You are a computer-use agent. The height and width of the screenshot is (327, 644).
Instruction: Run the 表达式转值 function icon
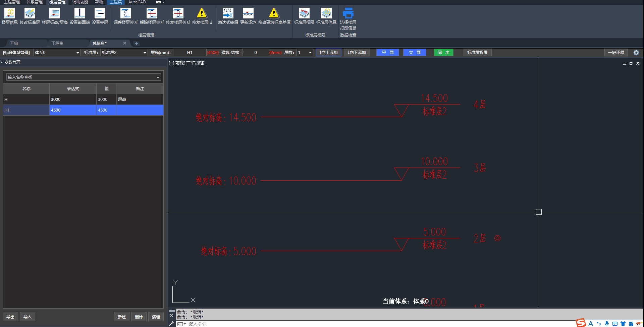(228, 13)
